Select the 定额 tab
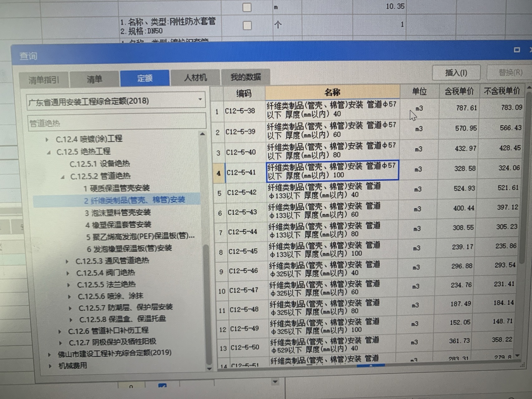The image size is (532, 399). click(145, 78)
